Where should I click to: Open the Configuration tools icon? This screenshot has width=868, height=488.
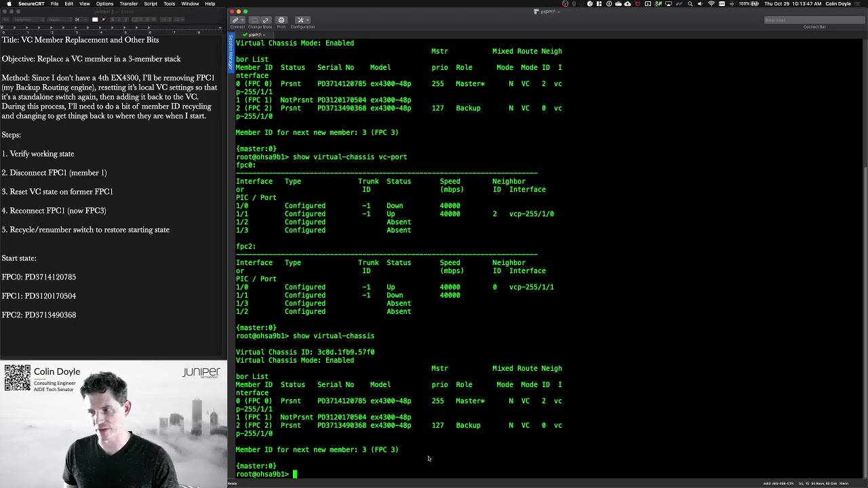[x=300, y=20]
